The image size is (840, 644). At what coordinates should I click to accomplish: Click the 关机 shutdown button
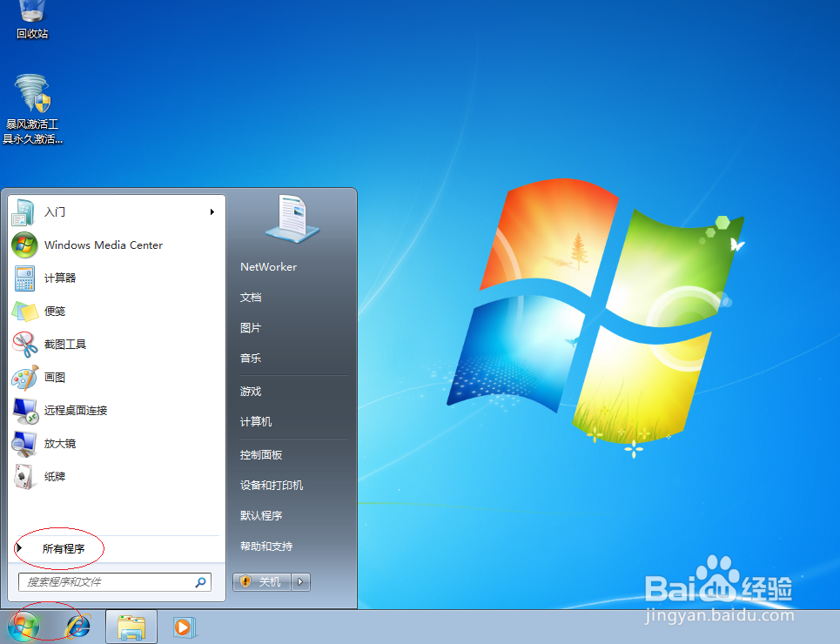point(262,582)
